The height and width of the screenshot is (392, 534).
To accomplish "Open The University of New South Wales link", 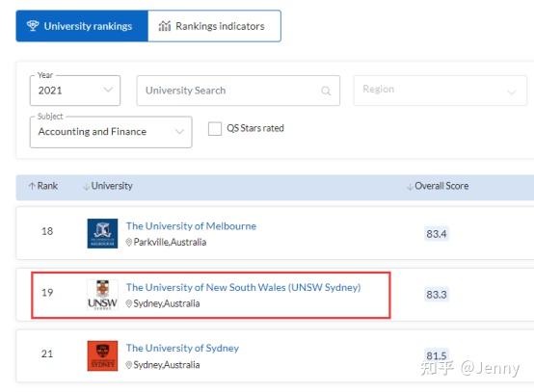I will click(x=243, y=287).
